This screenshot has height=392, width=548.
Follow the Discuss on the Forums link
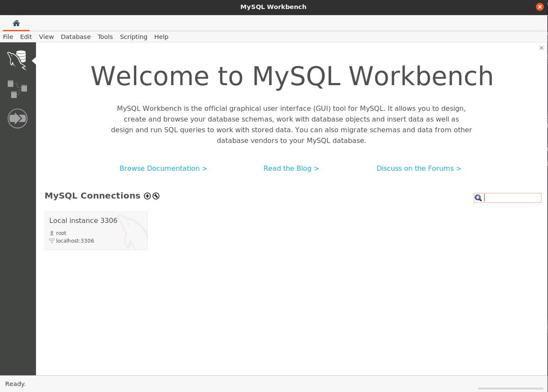coord(419,168)
